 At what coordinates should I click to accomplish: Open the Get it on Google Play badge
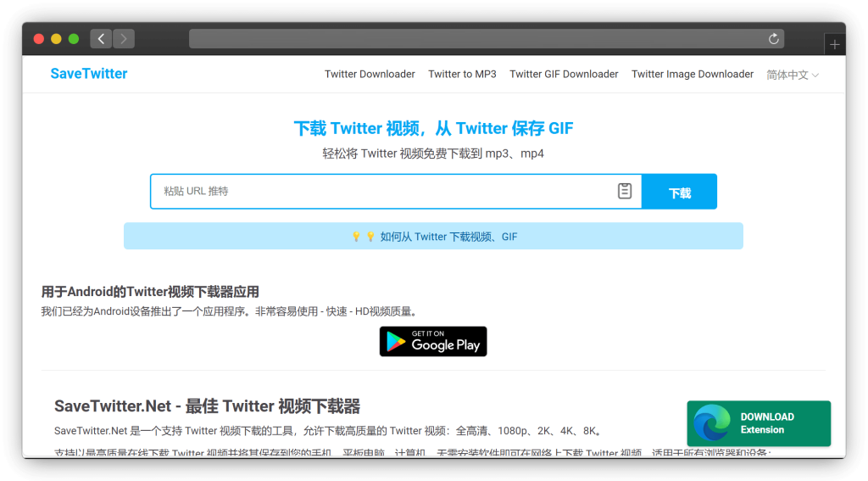point(433,341)
